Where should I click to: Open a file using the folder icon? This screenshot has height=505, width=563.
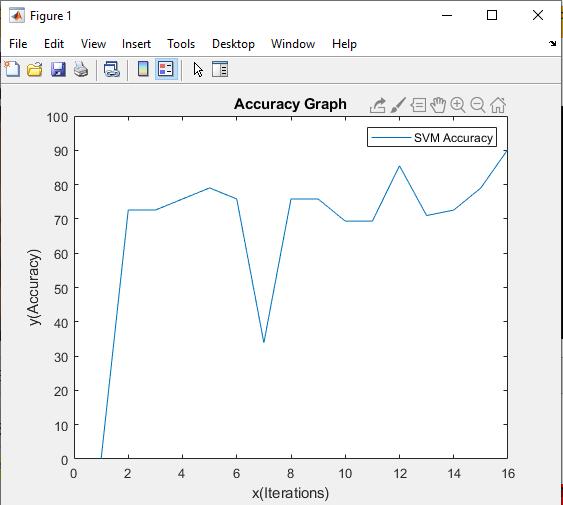[x=35, y=69]
